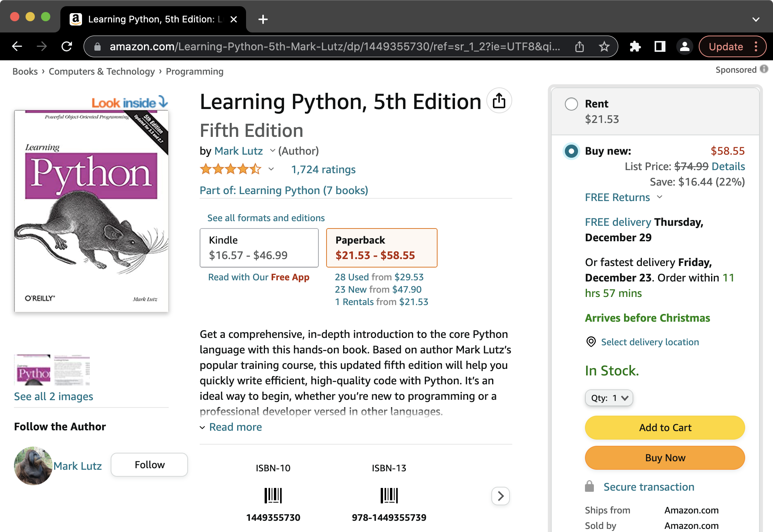Bookmark this page with the star icon
Viewport: 773px width, 532px height.
[x=604, y=46]
